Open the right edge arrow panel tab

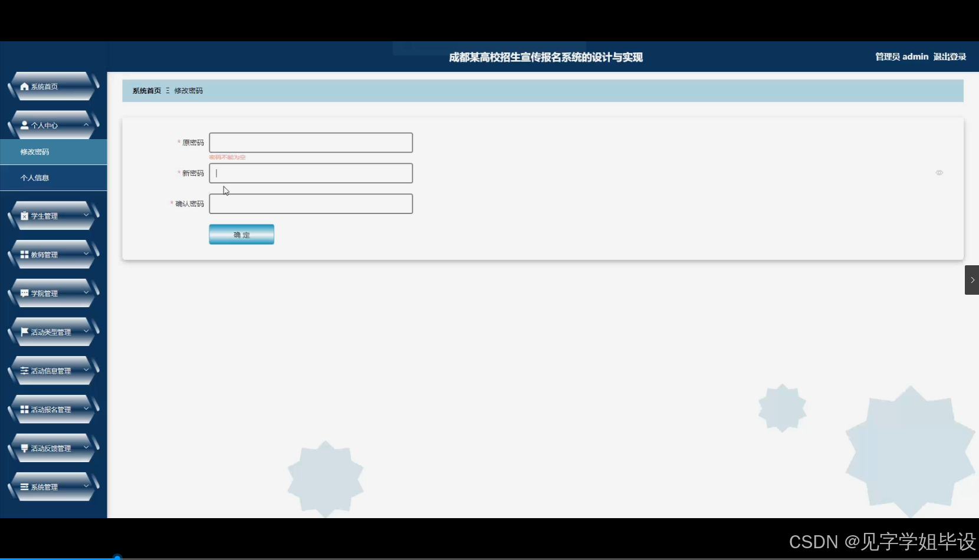click(x=972, y=280)
